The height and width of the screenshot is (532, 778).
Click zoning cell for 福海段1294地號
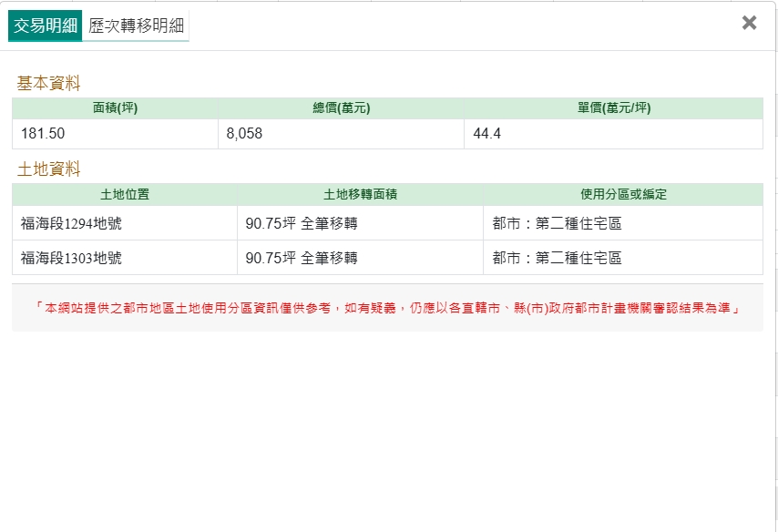click(557, 223)
